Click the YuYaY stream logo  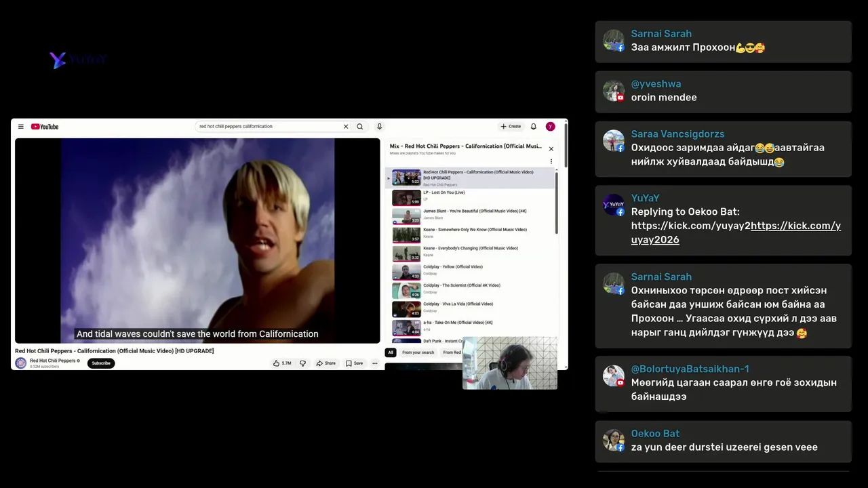tap(78, 60)
